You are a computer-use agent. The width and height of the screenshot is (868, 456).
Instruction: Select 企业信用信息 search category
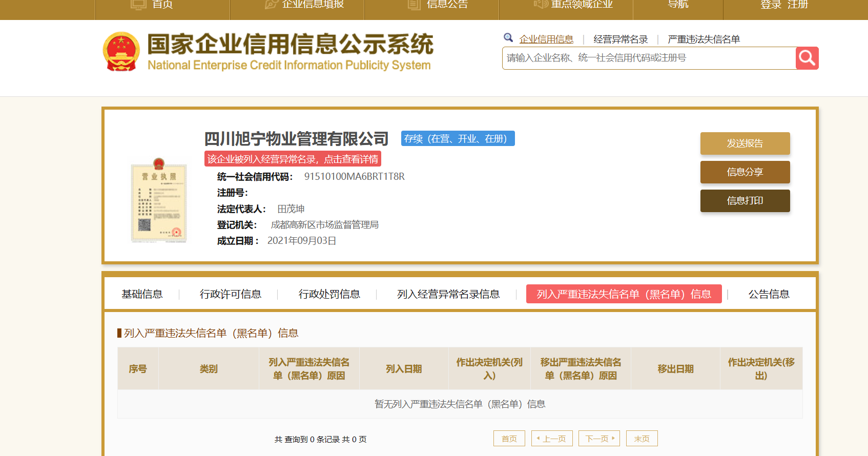(546, 39)
